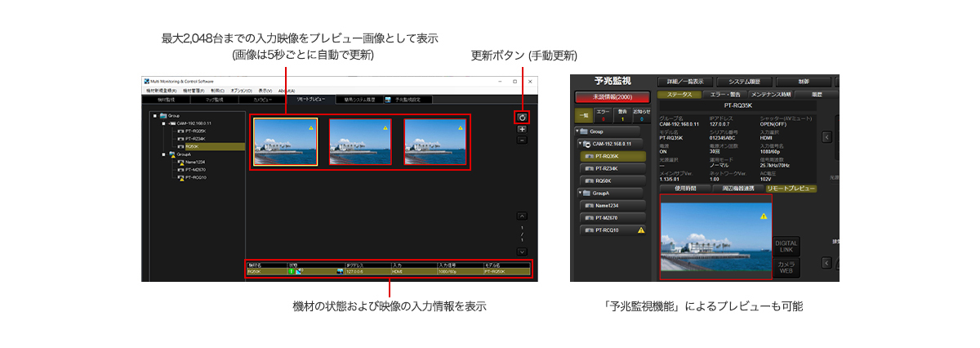Click the minus zoom-out icon button
980x348 pixels.
click(522, 140)
